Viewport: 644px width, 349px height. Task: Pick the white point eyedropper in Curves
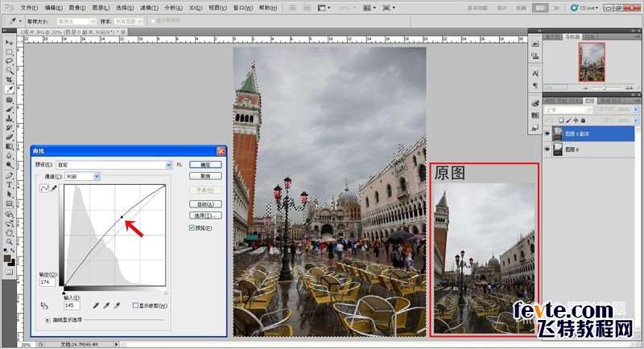(x=117, y=306)
